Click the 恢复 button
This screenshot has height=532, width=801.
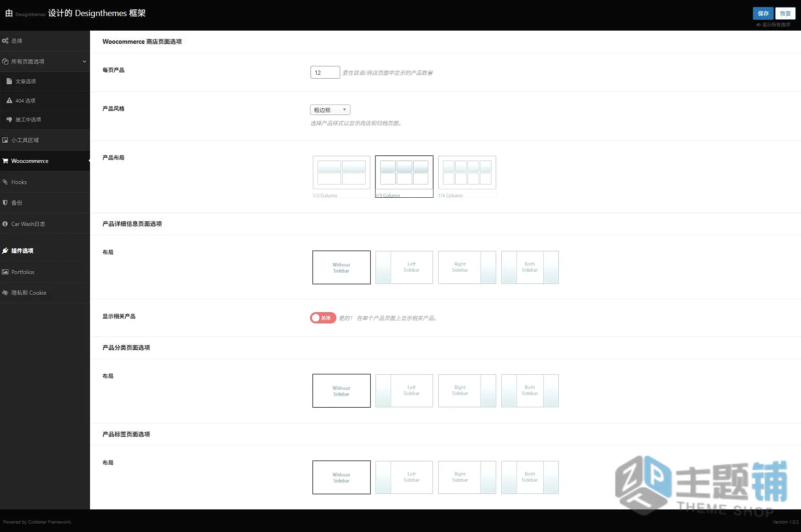tap(785, 14)
